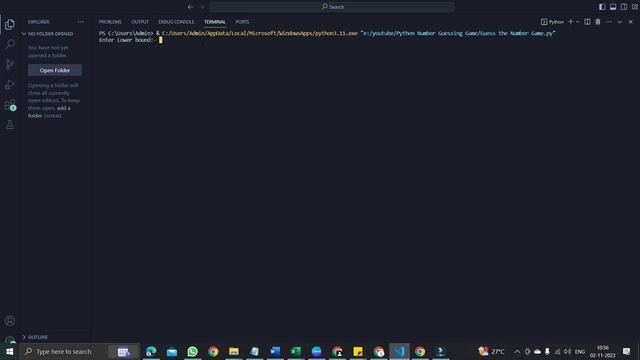
Task: Select the Terminal tab
Action: (215, 22)
